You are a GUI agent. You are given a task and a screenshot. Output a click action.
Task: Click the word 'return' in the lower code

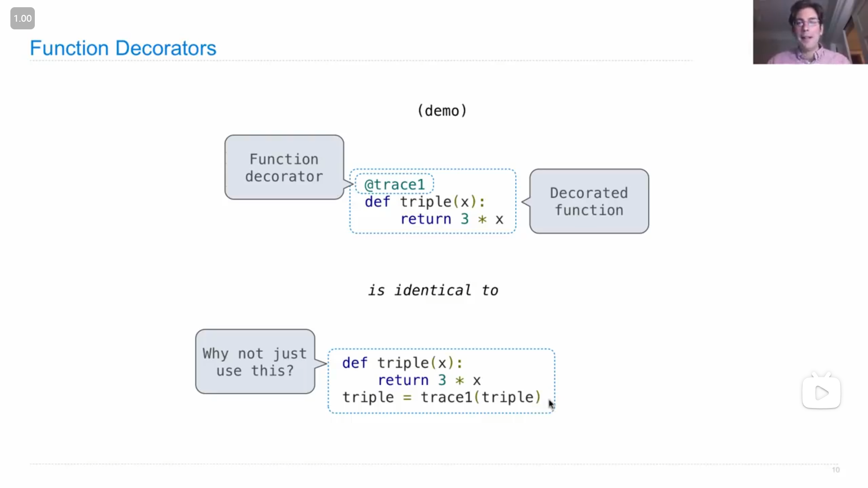(403, 380)
